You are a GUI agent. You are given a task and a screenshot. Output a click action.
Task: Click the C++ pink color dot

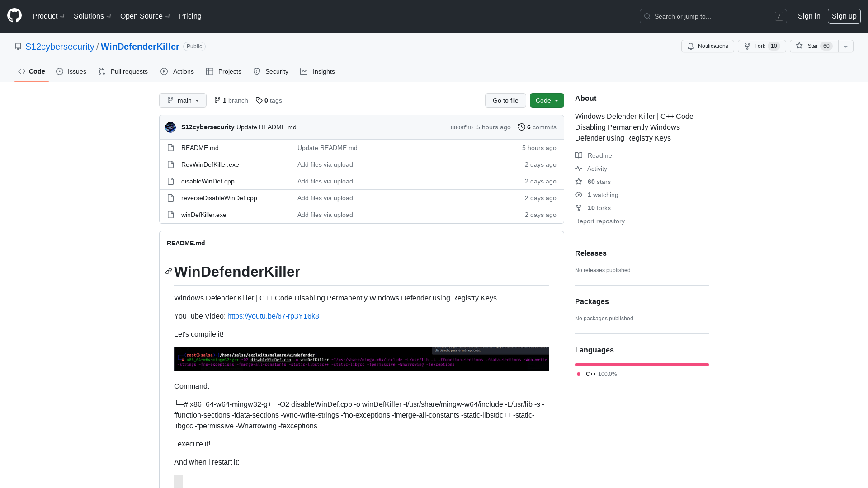coord(579,374)
